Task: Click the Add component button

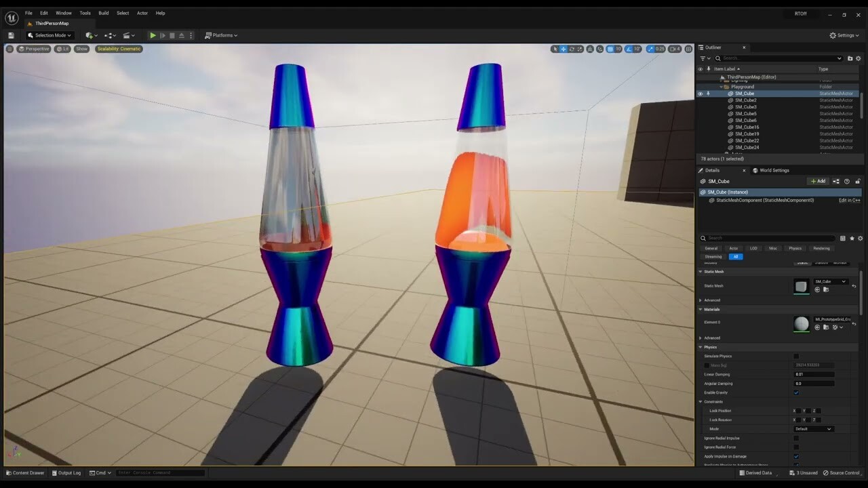Action: click(817, 181)
